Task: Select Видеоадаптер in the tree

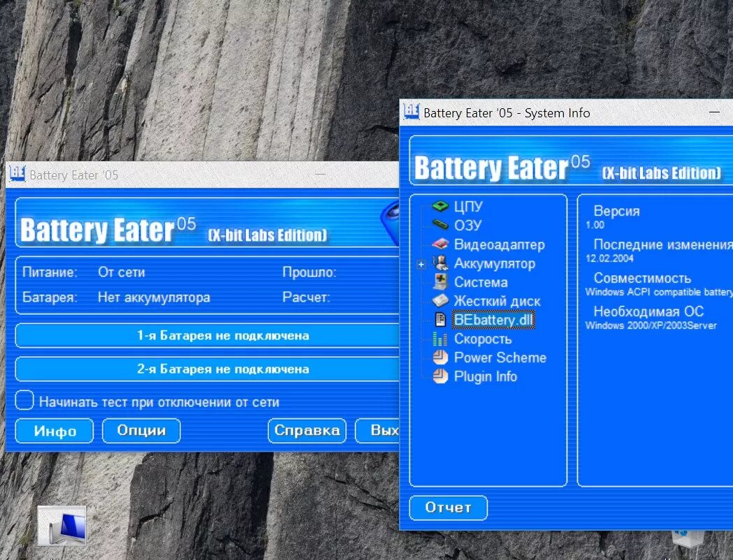Action: 499,244
